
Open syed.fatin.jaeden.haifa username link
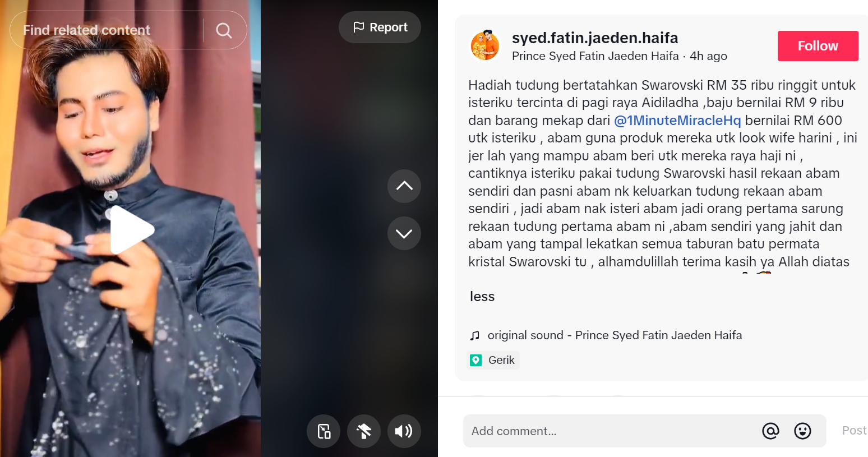click(595, 38)
